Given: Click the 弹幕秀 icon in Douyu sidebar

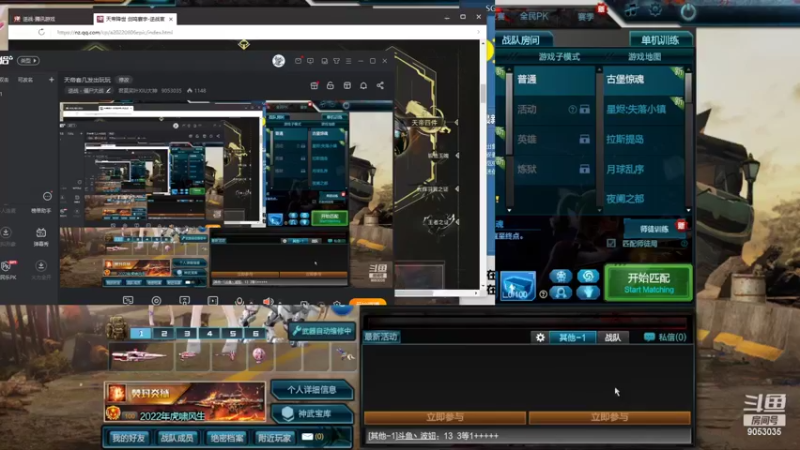Looking at the screenshot, I should (41, 237).
